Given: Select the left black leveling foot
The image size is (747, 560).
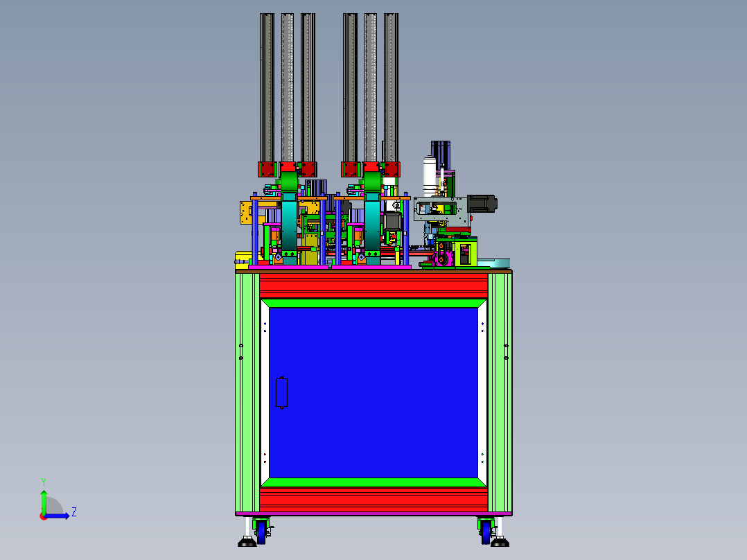Looking at the screenshot, I should point(247,541).
